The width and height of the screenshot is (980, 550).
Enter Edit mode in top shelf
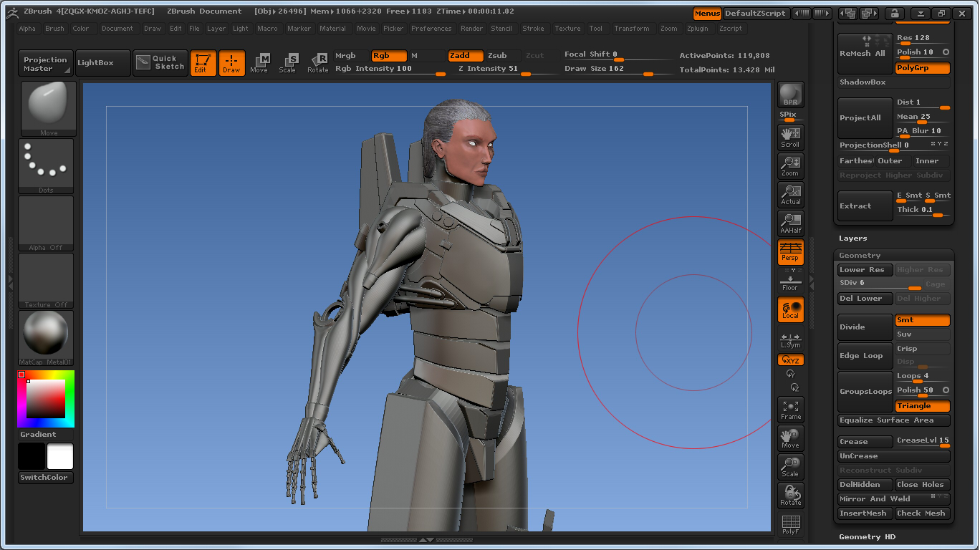pyautogui.click(x=203, y=63)
